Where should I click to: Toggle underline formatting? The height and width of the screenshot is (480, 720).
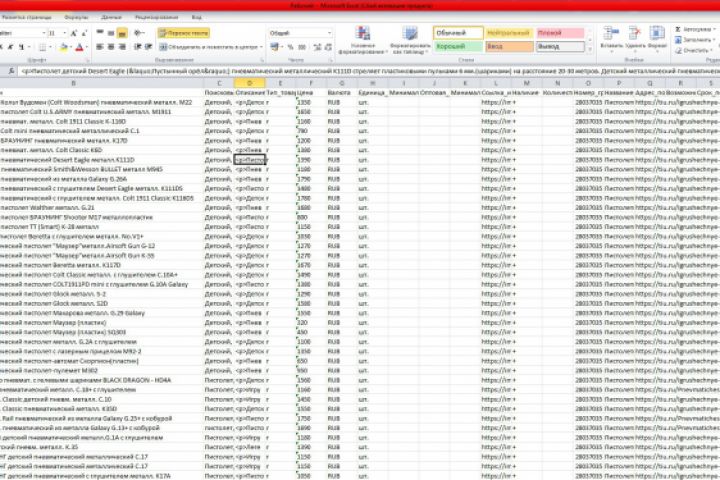tap(22, 47)
